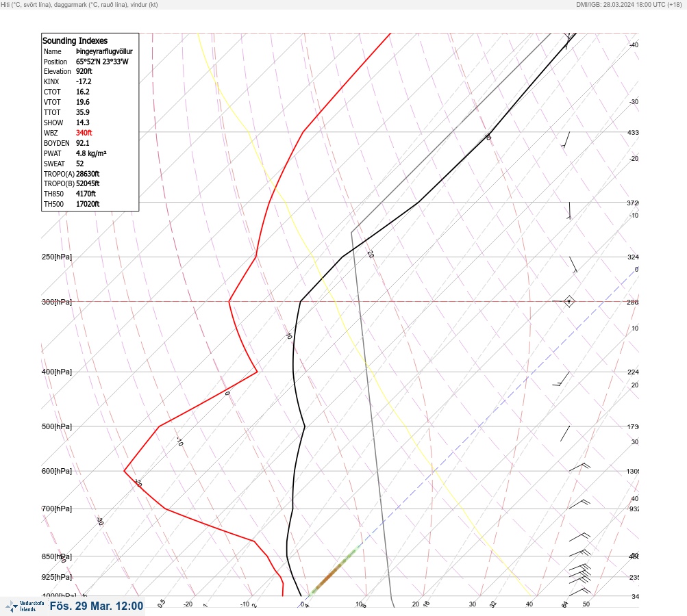This screenshot has height=616, width=687.
Task: Click the chart legend header 'Hiti (°C, svört lína)...'
Action: tap(79, 5)
